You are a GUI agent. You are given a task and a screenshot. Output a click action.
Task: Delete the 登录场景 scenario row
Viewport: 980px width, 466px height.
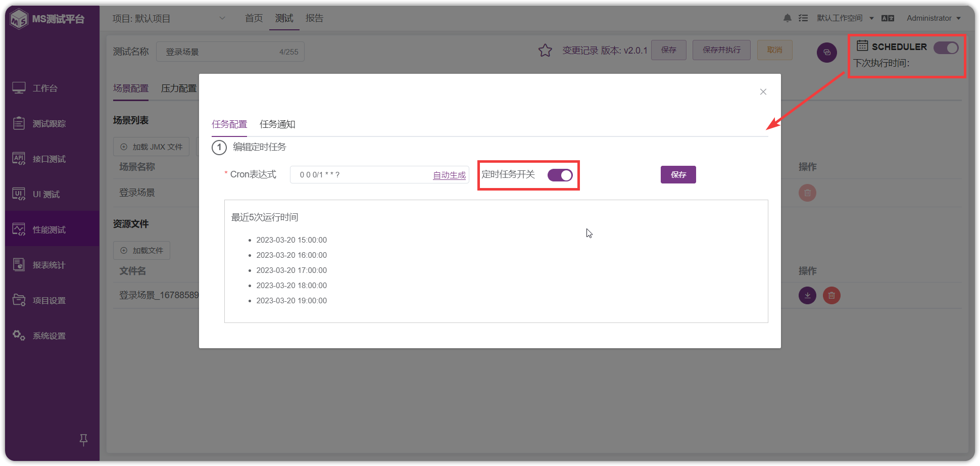[807, 193]
